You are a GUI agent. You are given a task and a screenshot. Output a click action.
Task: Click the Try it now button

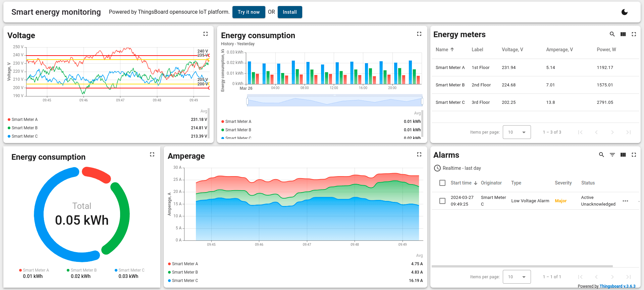click(x=249, y=12)
